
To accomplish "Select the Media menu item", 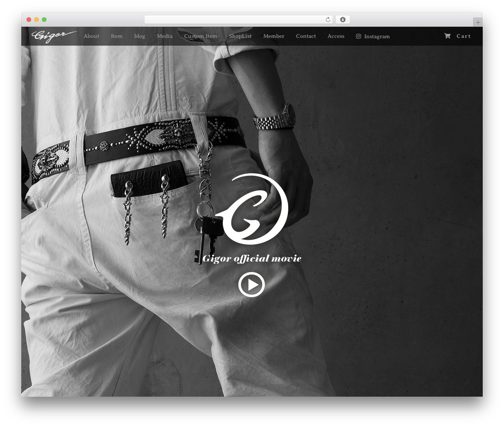I will [x=165, y=36].
